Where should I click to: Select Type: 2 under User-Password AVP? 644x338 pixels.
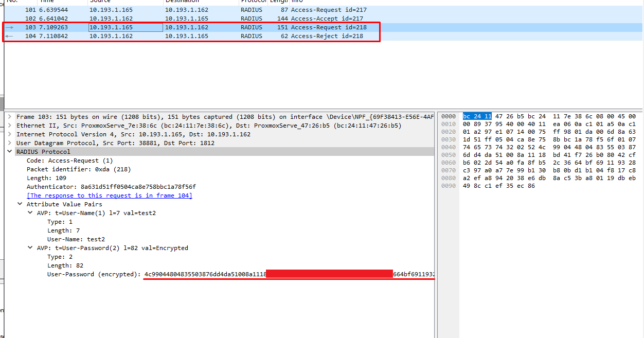[60, 257]
